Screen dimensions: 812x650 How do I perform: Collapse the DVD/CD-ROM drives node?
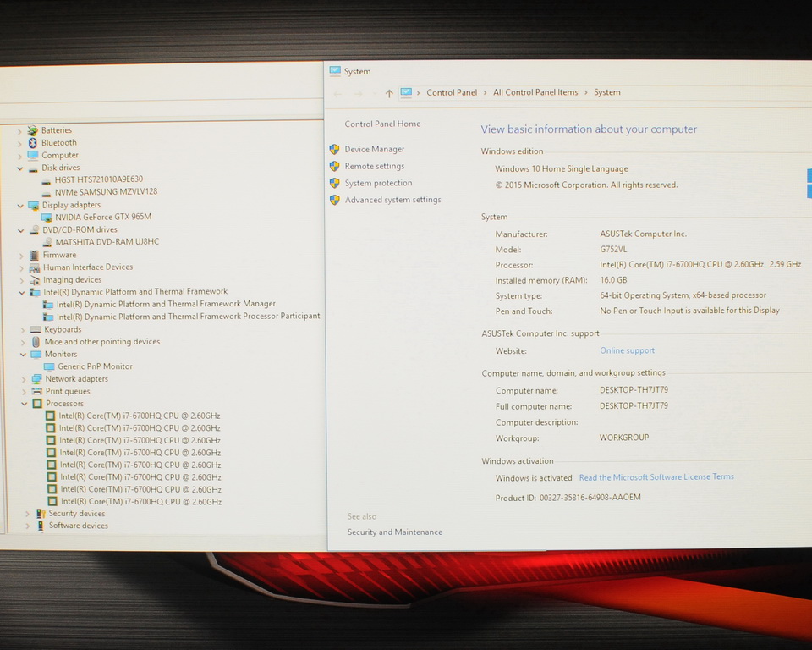tap(20, 231)
